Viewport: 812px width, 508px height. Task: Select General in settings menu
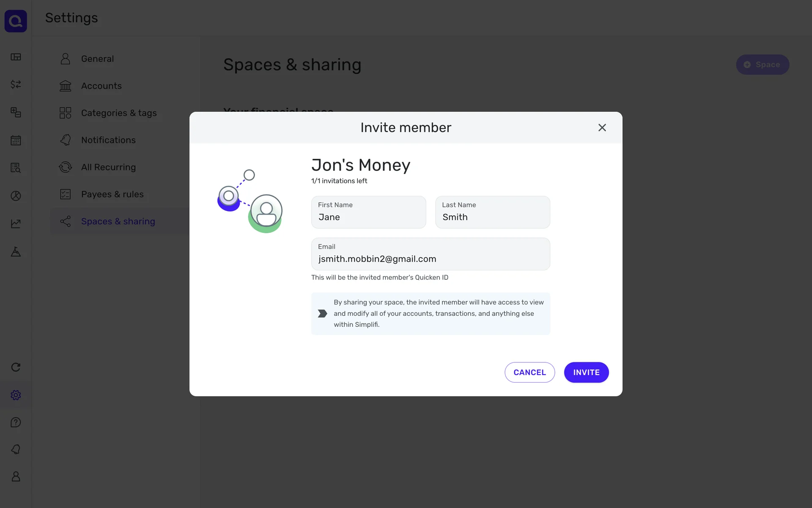coord(97,59)
